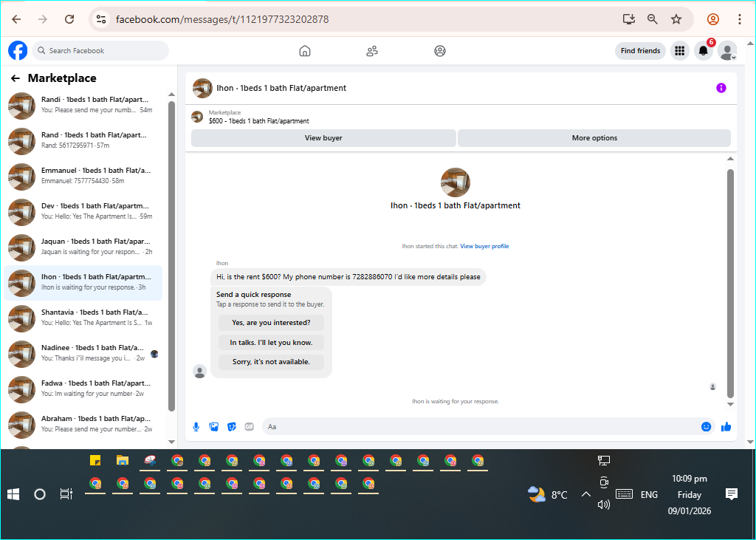Choose a GIF icon in composer
This screenshot has height=540, width=756.
[x=250, y=426]
